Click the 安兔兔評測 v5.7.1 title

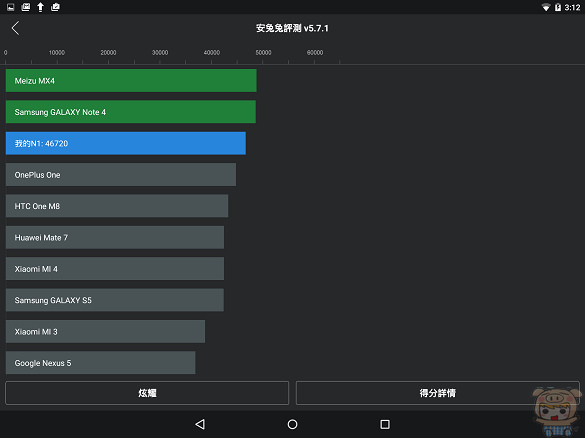tap(292, 28)
